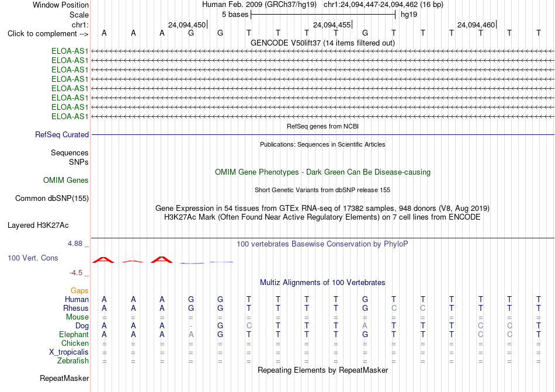This screenshot has width=555, height=392.
Task: Open 'Publications: Sequences in Scientific Articles' title
Action: [323, 144]
